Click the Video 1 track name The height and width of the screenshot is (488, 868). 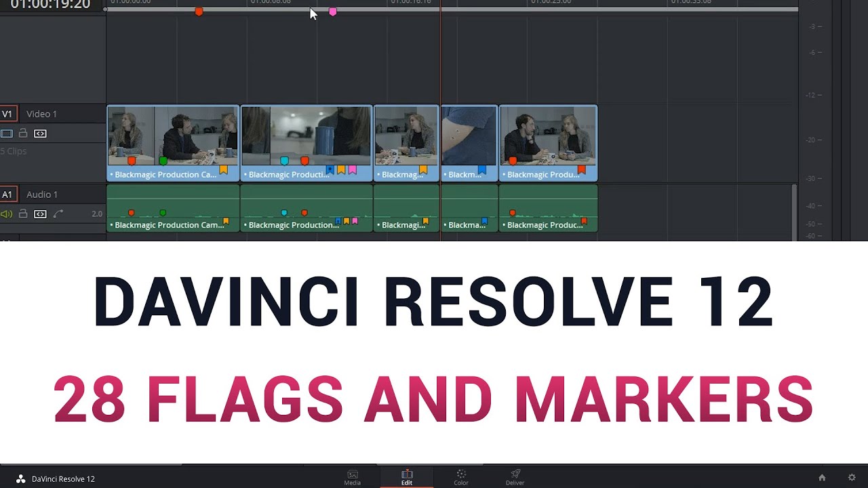(41, 114)
